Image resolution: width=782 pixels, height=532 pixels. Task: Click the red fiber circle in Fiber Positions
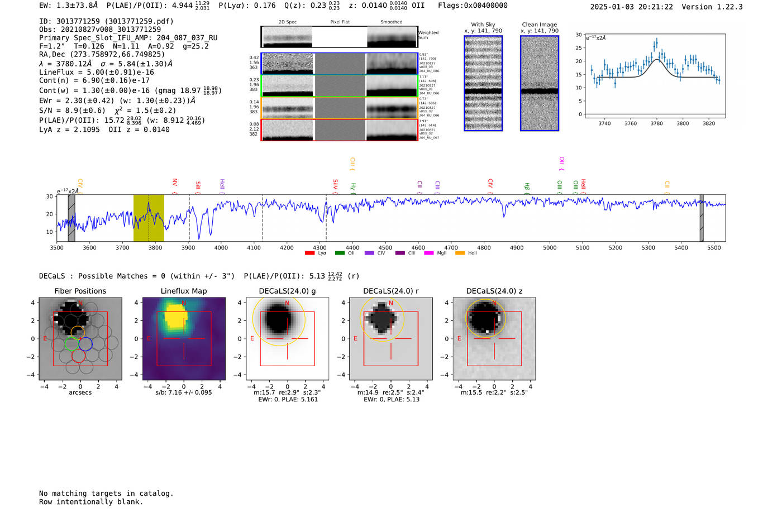click(x=78, y=356)
